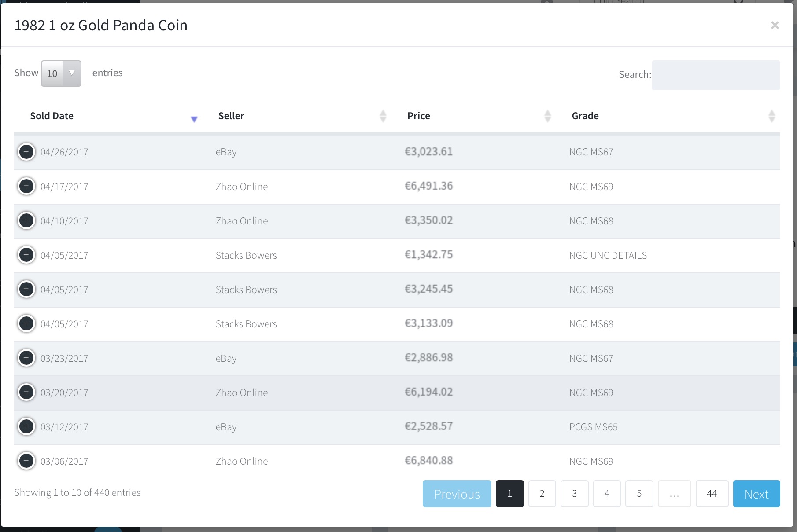
Task: Jump to last page 44
Action: [x=712, y=494]
